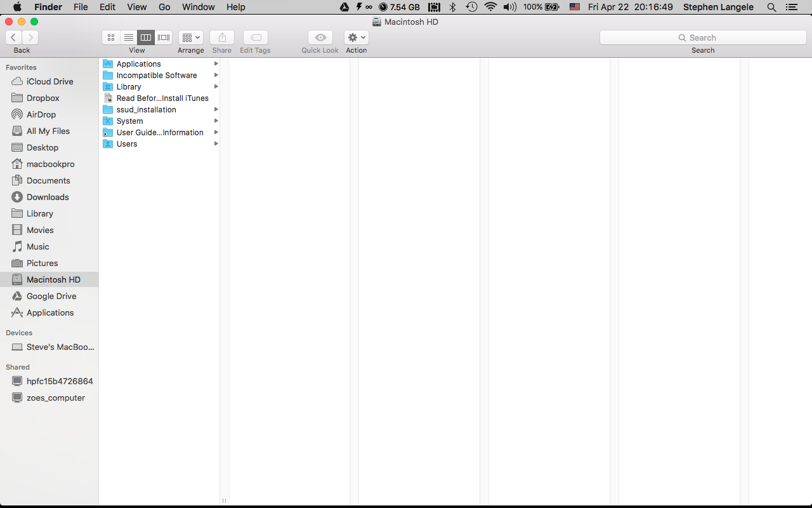Open the File menu
Image resolution: width=812 pixels, height=508 pixels.
point(81,7)
